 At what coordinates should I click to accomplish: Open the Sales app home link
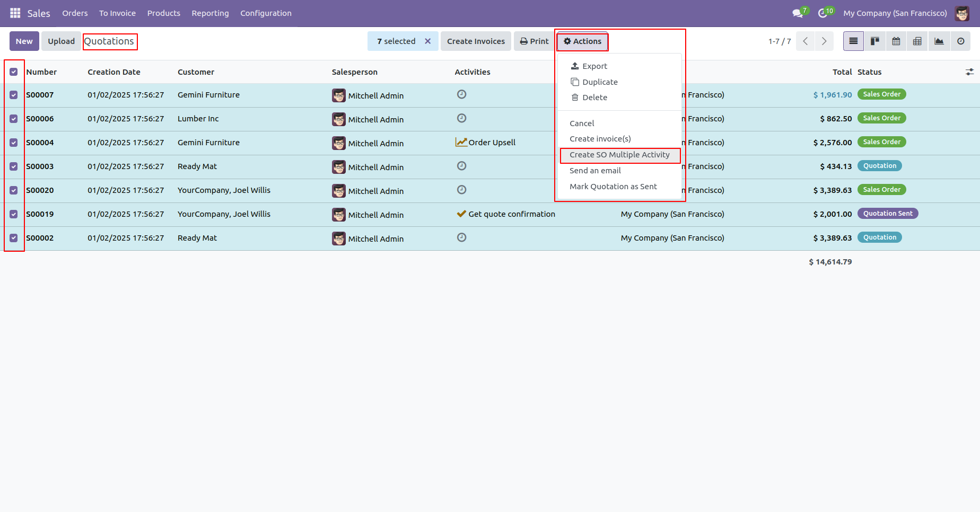(39, 13)
